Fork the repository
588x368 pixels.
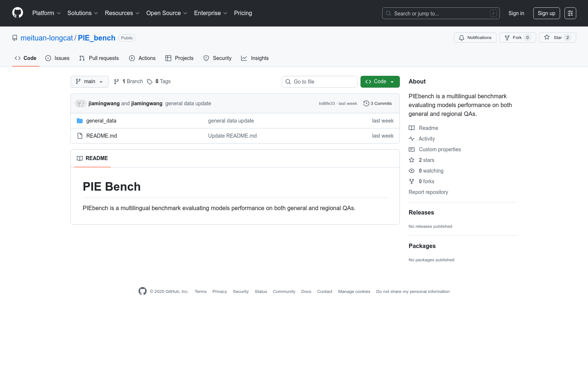[x=517, y=38]
